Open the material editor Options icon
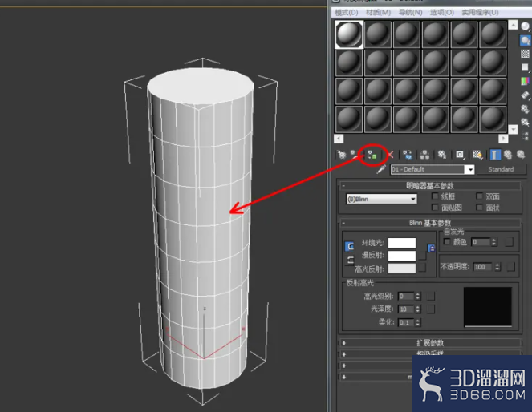The width and height of the screenshot is (532, 412). (525, 109)
